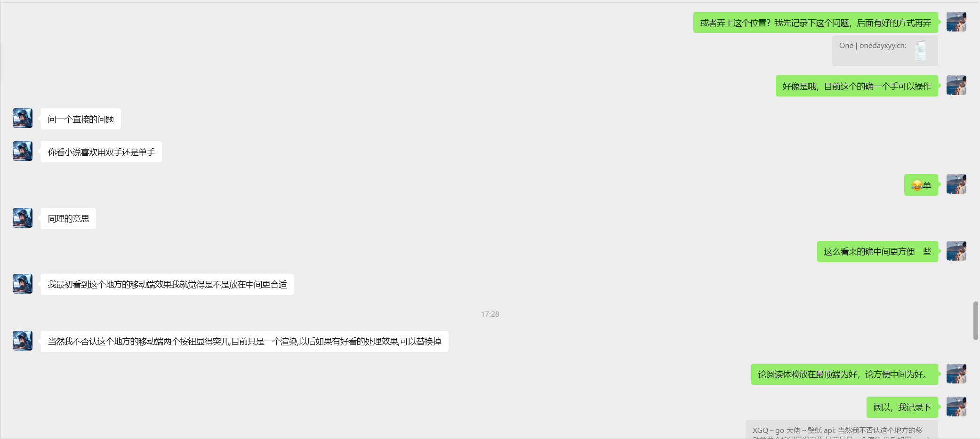This screenshot has height=439, width=980.
Task: Open avatar beside "或者弄上这个位置" message
Action: pos(956,22)
